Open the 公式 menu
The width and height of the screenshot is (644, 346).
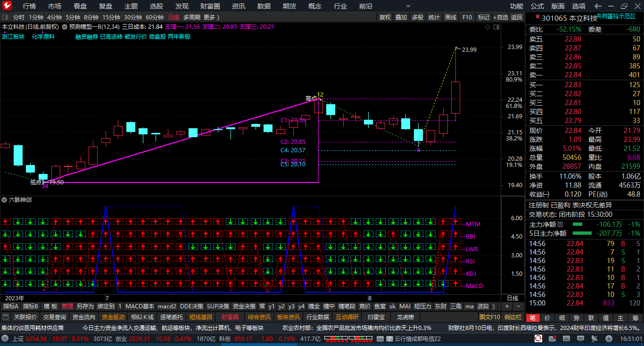(537, 6)
